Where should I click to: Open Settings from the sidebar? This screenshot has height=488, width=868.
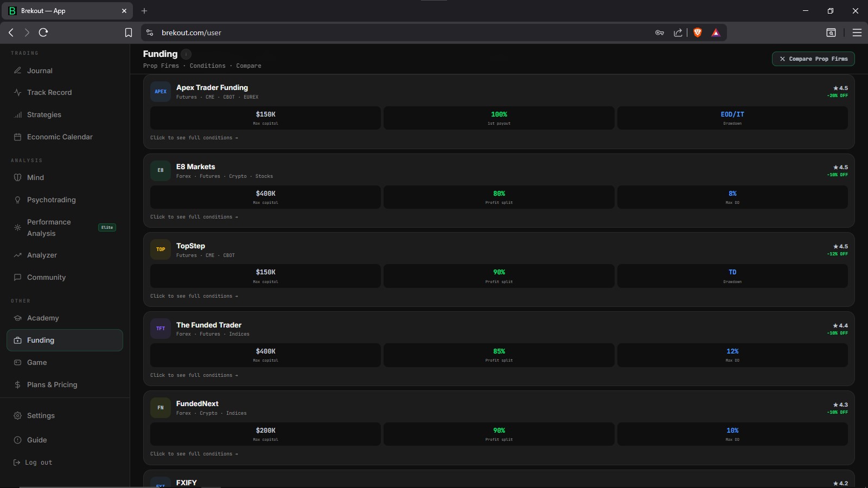(65, 415)
